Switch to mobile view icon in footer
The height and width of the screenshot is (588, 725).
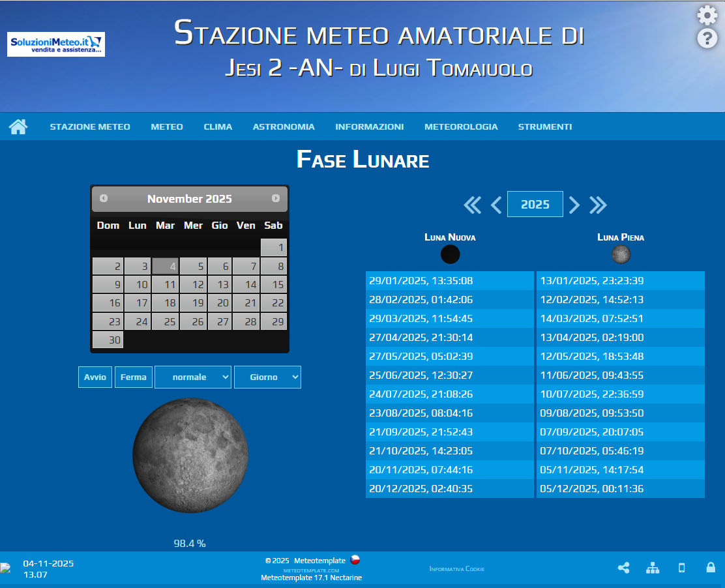pyautogui.click(x=682, y=568)
